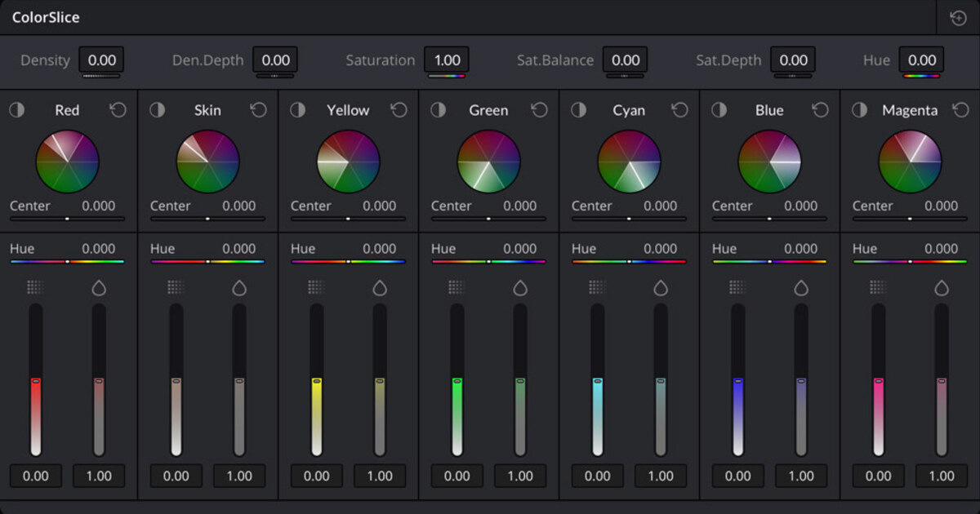Click the Skin density dots icon
This screenshot has width=980, height=514.
tap(176, 287)
